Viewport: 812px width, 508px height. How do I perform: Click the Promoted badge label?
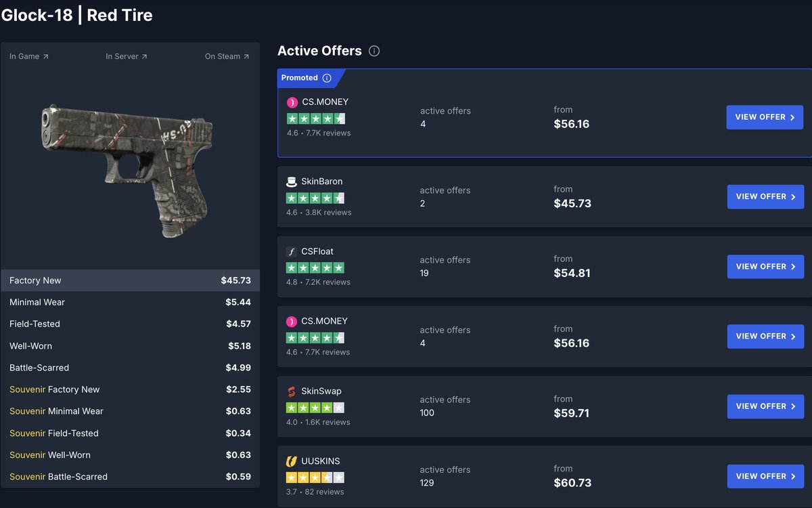[300, 78]
